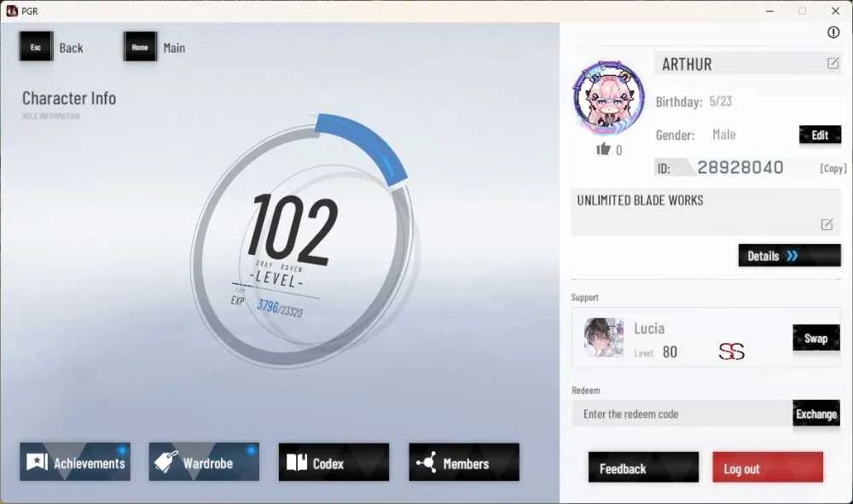
Task: Click the redeem code input field
Action: pos(682,414)
